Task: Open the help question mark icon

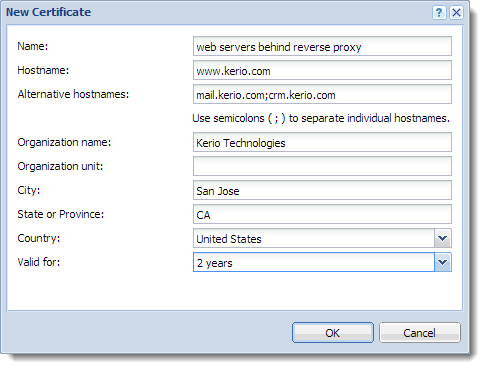Action: (x=439, y=13)
